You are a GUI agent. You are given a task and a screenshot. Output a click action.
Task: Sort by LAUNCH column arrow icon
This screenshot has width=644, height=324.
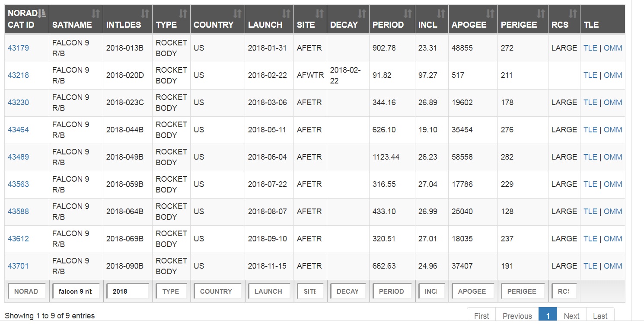286,14
